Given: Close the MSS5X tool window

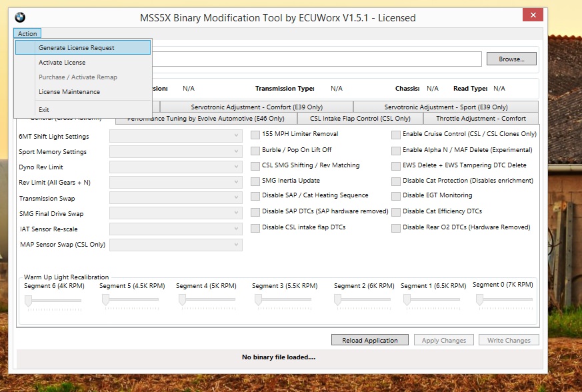Looking at the screenshot, I should pyautogui.click(x=533, y=15).
